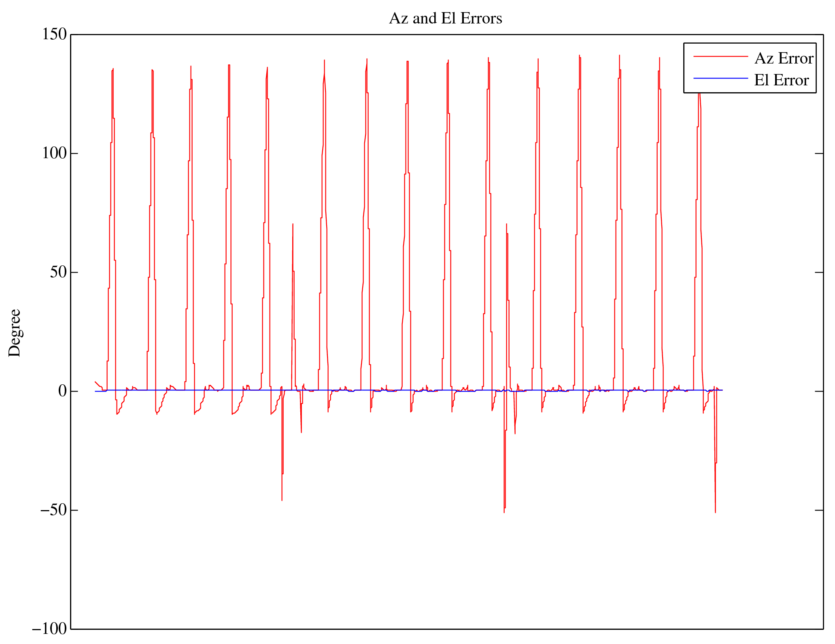Select the 'Az Error' legend label
This screenshot has height=644, width=835.
[x=784, y=59]
